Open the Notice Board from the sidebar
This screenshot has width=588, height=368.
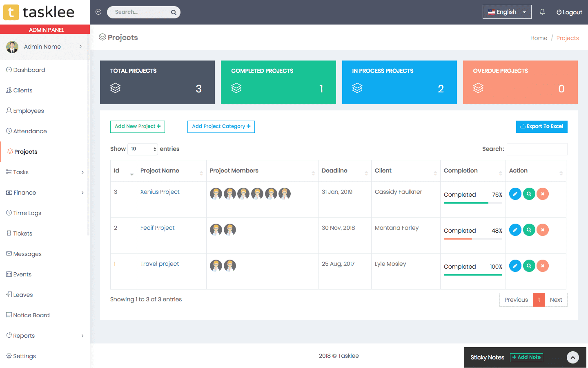[31, 315]
